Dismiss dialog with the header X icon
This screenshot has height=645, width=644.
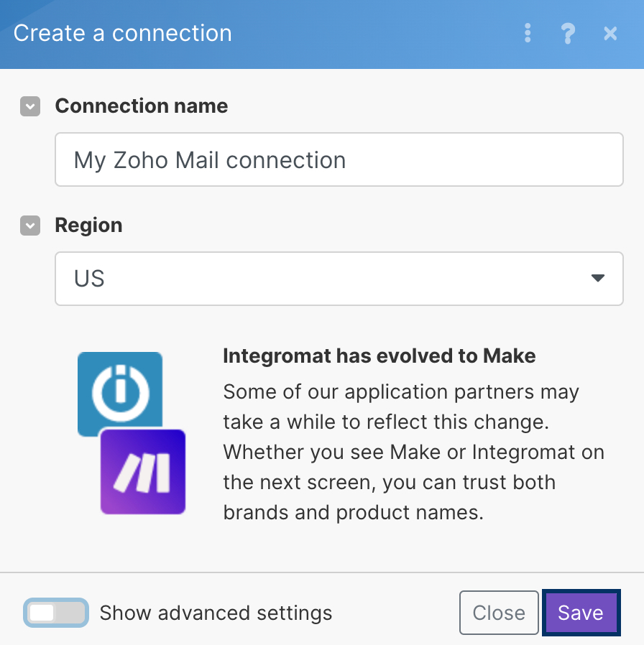click(x=610, y=33)
